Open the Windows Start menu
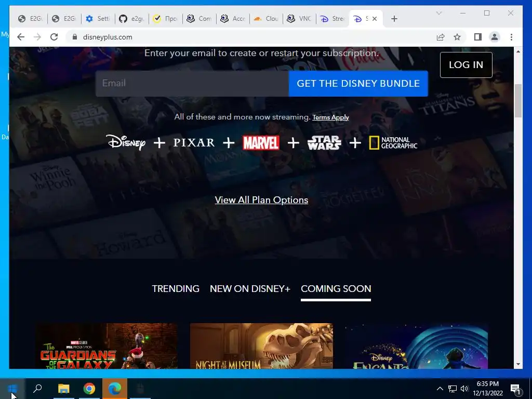The image size is (532, 399). (12, 389)
